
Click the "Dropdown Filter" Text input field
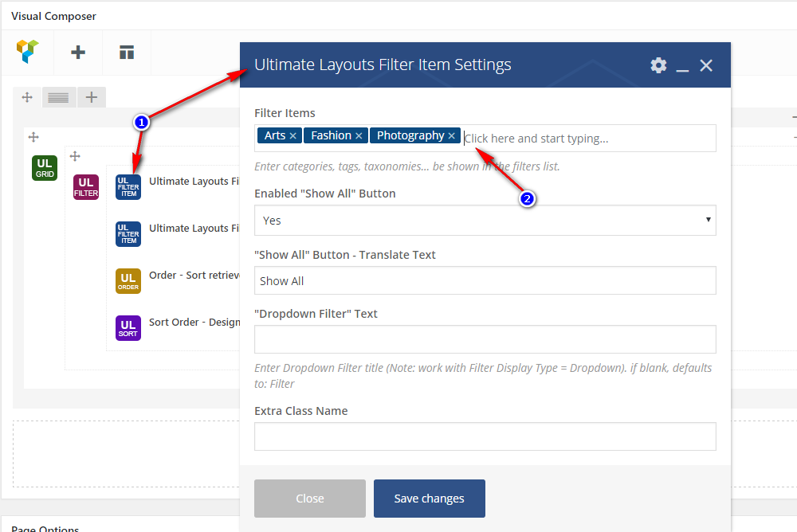pyautogui.click(x=485, y=339)
